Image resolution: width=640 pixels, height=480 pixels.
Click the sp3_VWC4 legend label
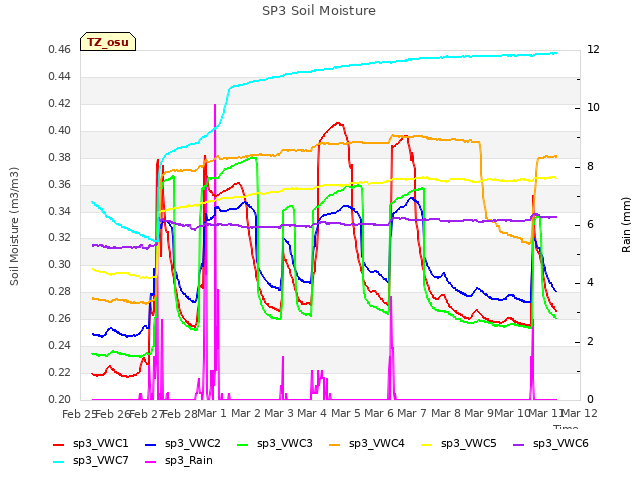[x=377, y=443]
